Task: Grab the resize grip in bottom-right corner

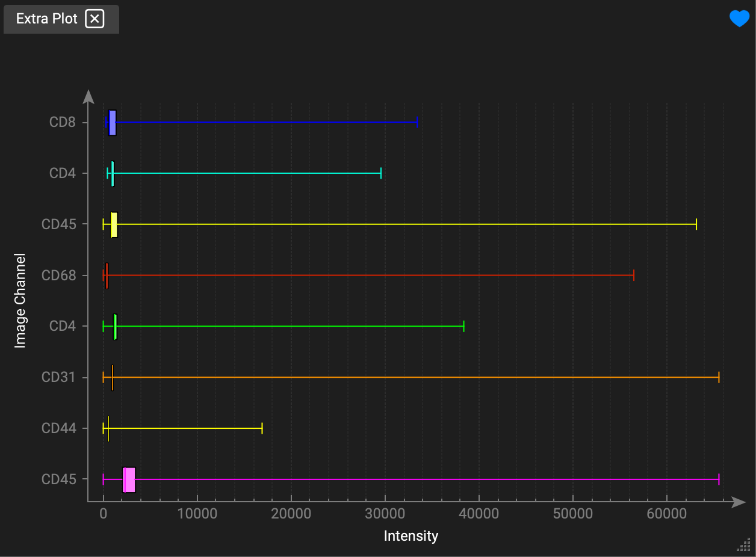Action: tap(743, 544)
